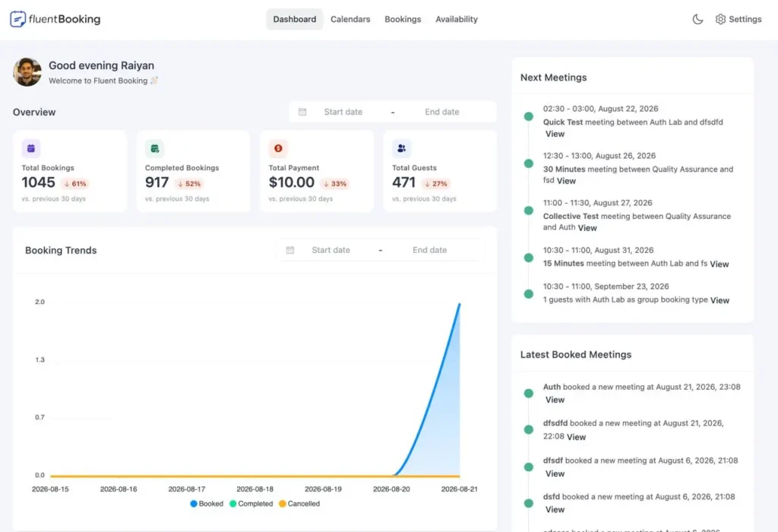This screenshot has width=778, height=532.
Task: Toggle Cancelled series in chart legend
Action: 299,504
